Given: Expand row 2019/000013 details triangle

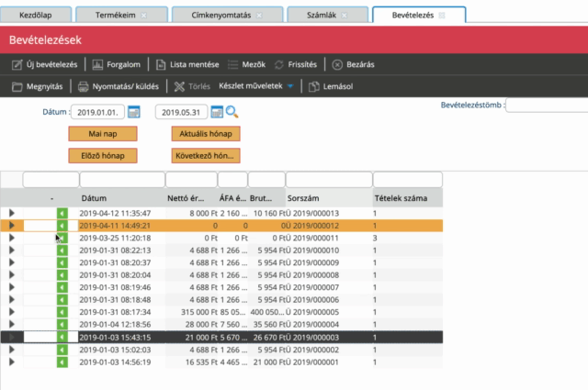Looking at the screenshot, I should (12, 213).
